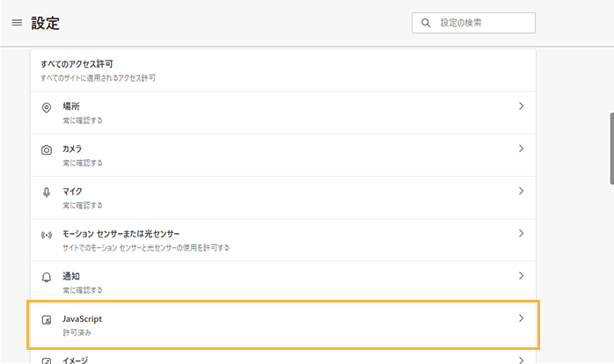Viewport: 614px width, 364px height.
Task: Click the 通知 bell icon
Action: point(47,277)
